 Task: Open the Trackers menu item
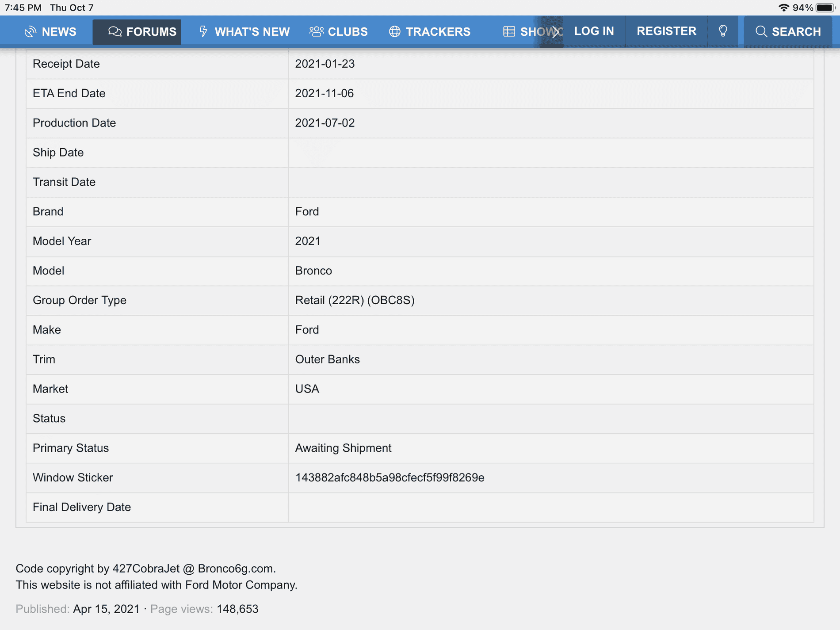point(429,31)
